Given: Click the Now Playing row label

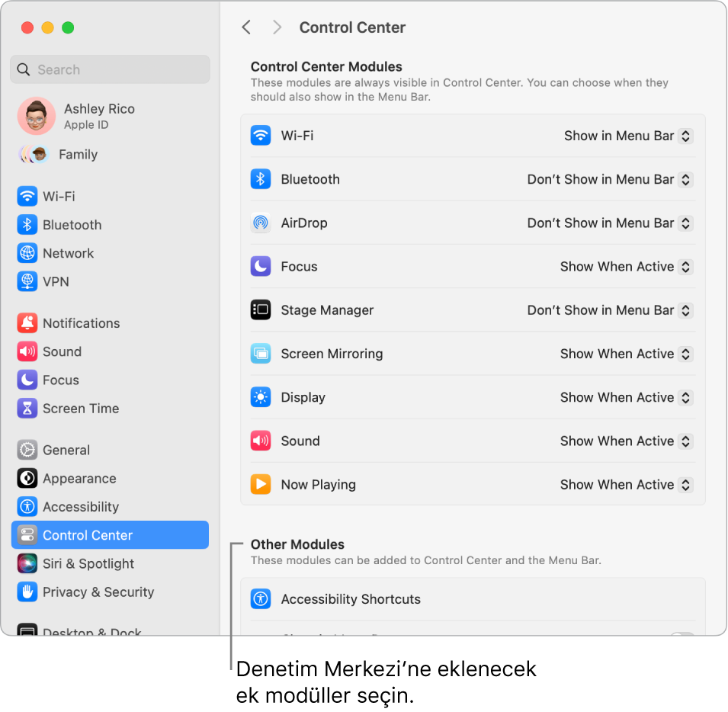Looking at the screenshot, I should pyautogui.click(x=319, y=485).
